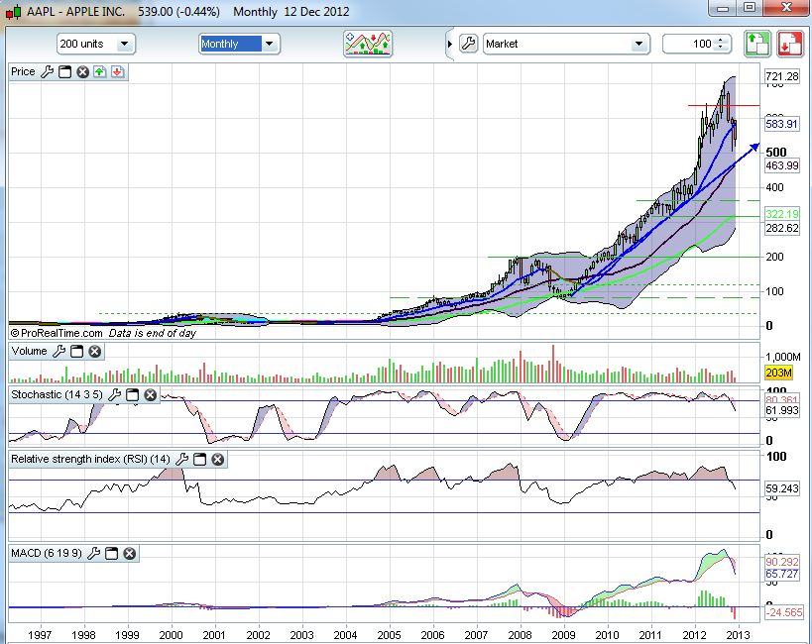Click the 65.727 MACD signal value label
Viewport: 812px width, 644px height.
pos(782,574)
